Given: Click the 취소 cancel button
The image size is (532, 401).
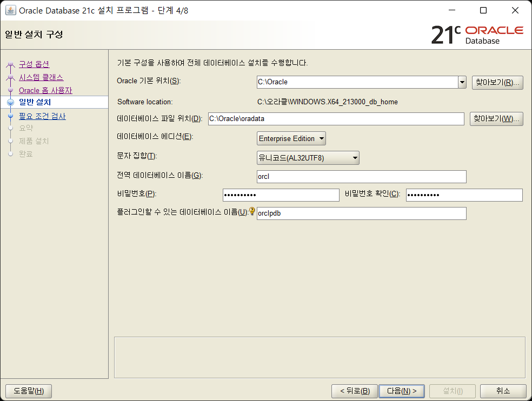Looking at the screenshot, I should point(503,391).
